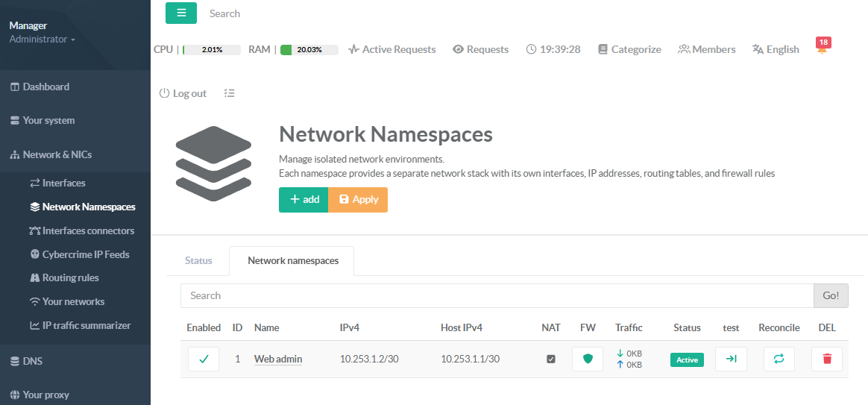Click the namespaces table search field
Image resolution: width=868 pixels, height=405 pixels.
tap(496, 295)
